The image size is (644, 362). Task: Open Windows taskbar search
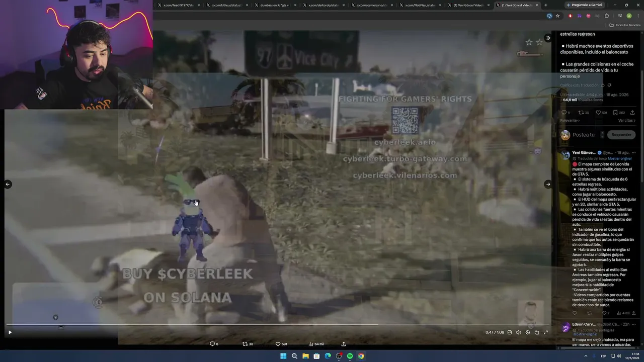pyautogui.click(x=294, y=356)
